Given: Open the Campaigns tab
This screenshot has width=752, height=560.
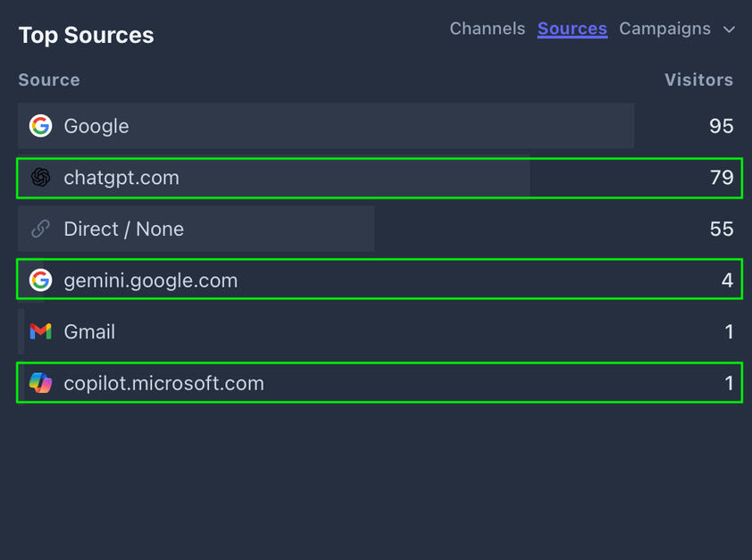Looking at the screenshot, I should tap(664, 29).
